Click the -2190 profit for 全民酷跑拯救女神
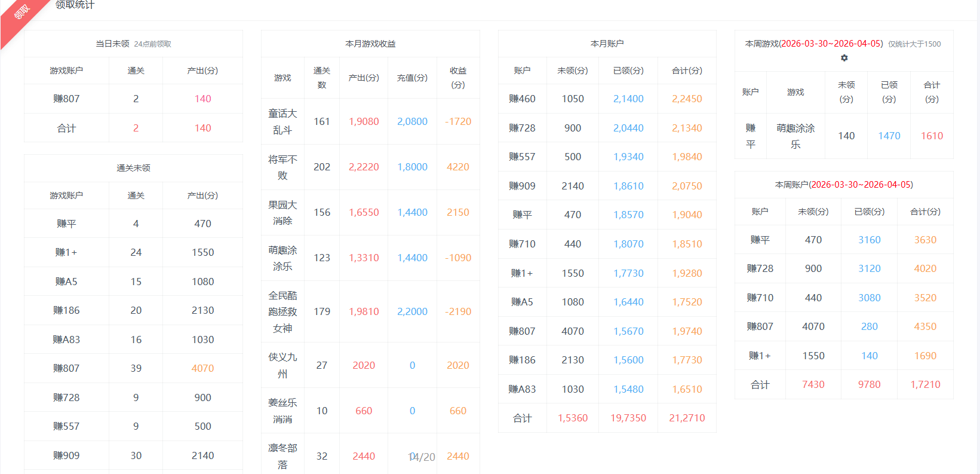This screenshot has width=980, height=474. coord(458,311)
